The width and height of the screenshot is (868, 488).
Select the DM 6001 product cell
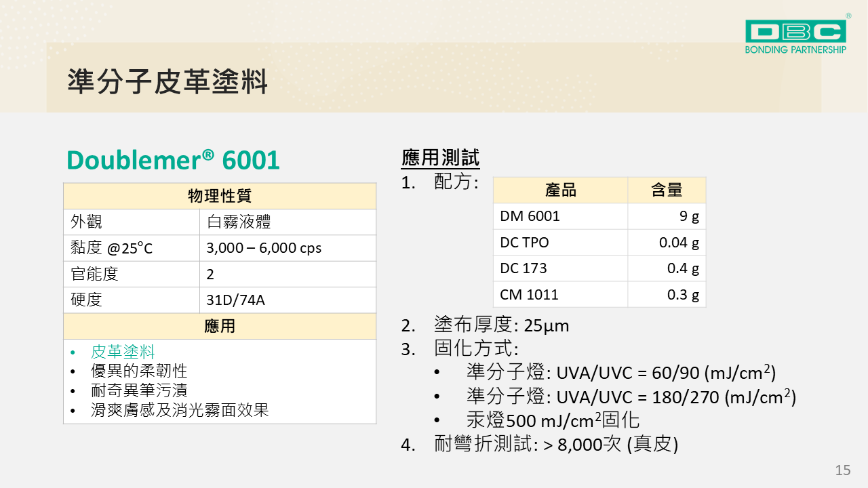[x=530, y=217]
